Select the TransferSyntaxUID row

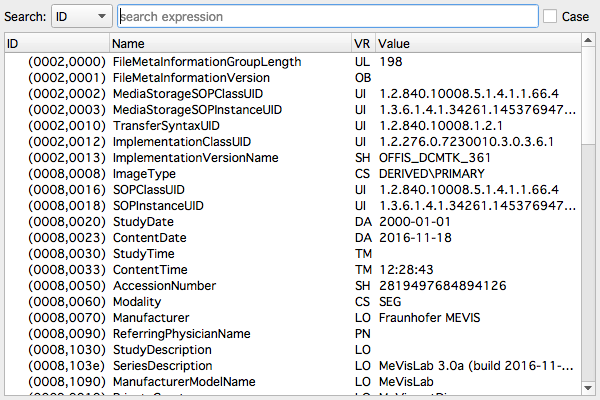click(x=168, y=126)
